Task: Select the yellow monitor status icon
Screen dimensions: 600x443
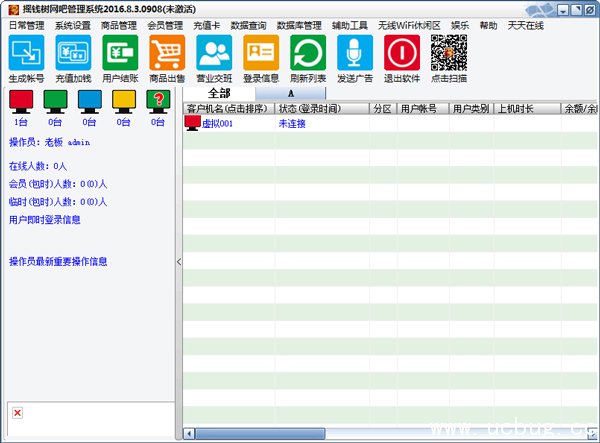Action: (124, 102)
